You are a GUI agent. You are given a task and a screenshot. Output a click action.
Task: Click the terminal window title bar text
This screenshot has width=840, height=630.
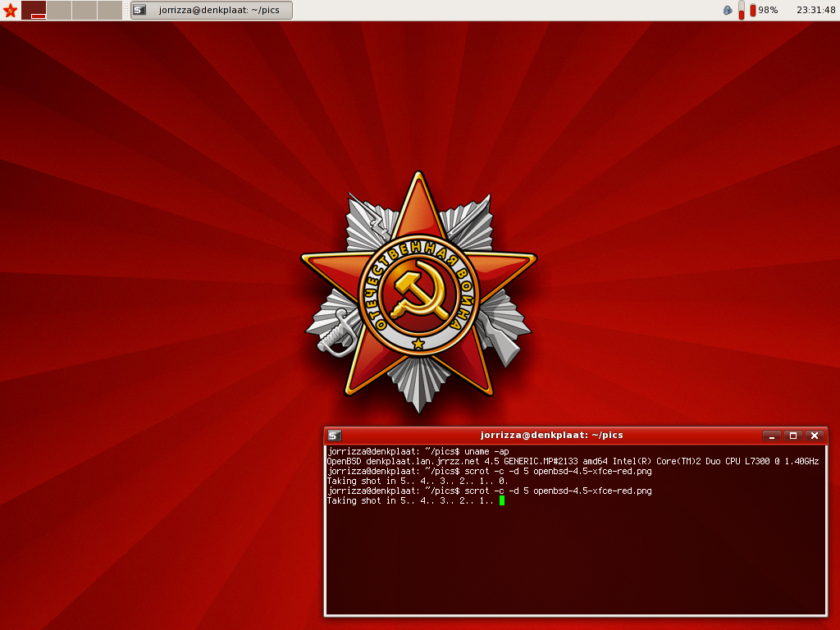pos(552,435)
